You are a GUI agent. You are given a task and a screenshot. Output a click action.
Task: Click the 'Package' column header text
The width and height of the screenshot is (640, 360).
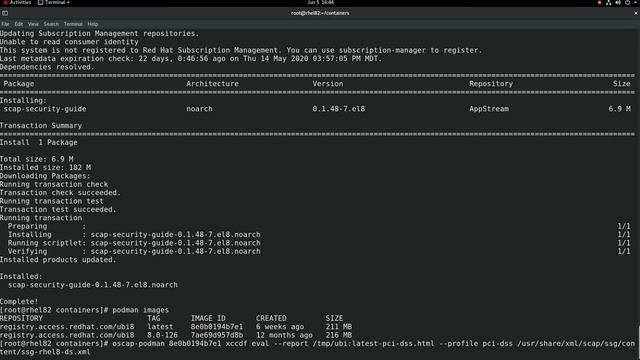click(19, 84)
